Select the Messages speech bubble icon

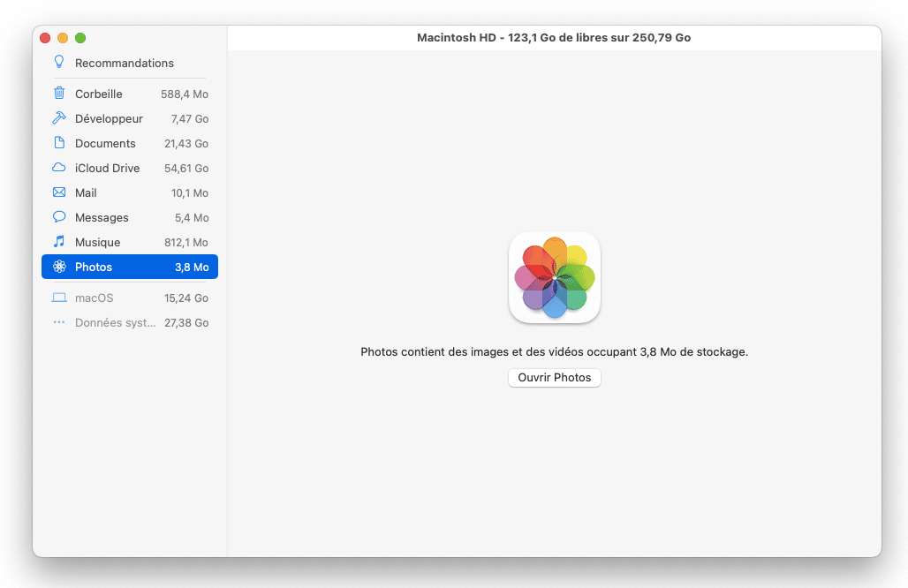59,217
